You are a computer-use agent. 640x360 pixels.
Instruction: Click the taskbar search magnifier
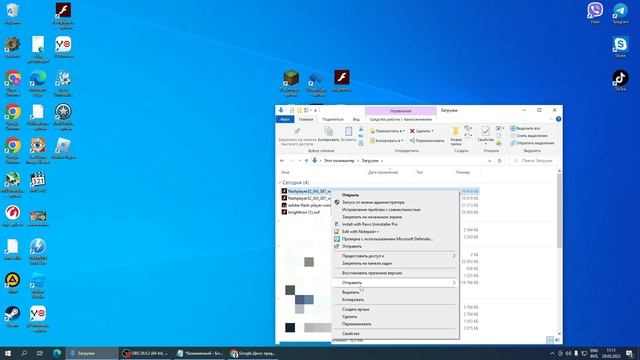coord(24,353)
